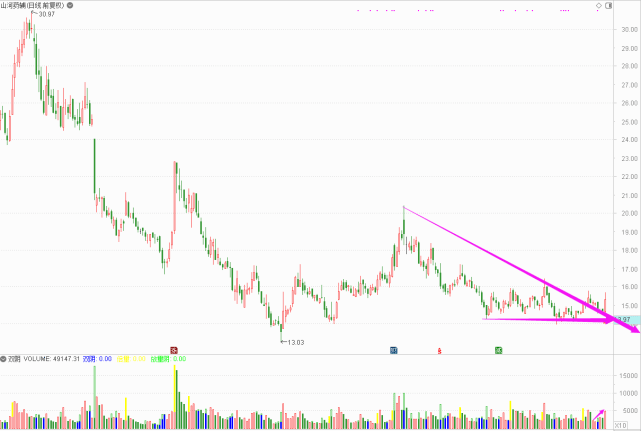Click the tallest yellow volume bar
The image size is (641, 431).
pos(175,385)
